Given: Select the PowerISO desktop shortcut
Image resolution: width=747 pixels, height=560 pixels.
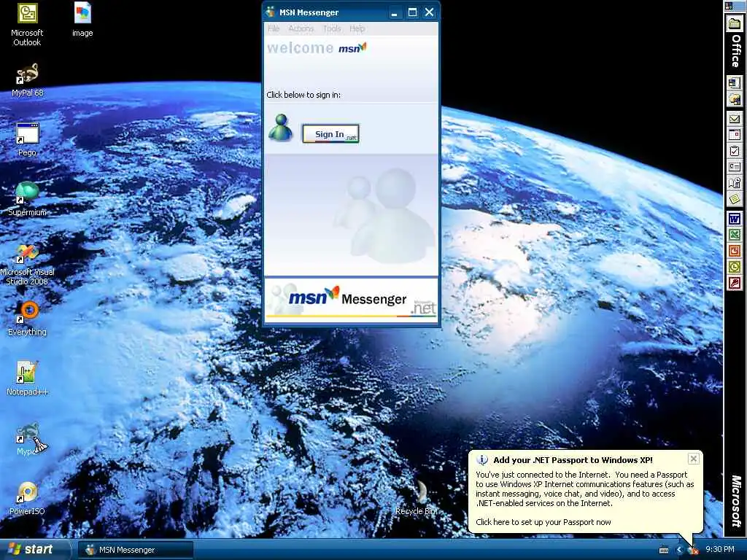Looking at the screenshot, I should 27,498.
